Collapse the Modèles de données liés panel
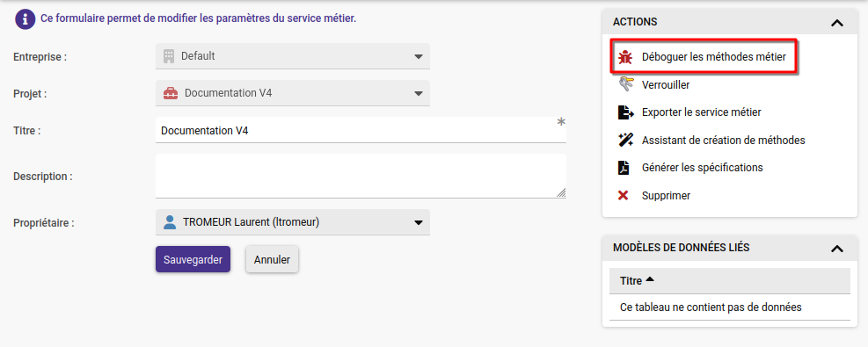 pos(837,249)
